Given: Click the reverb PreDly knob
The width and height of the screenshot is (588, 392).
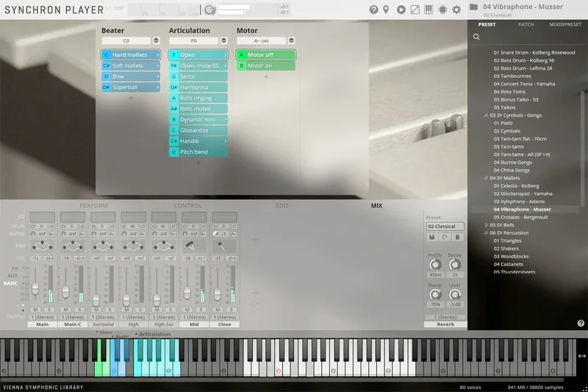Looking at the screenshot, I should click(435, 265).
